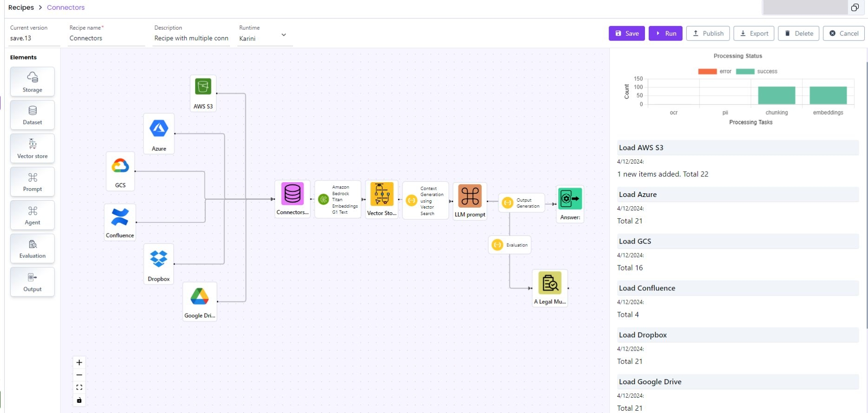Toggle canvas interactivity lock
Screen dimensions: 868x413
pos(79,400)
